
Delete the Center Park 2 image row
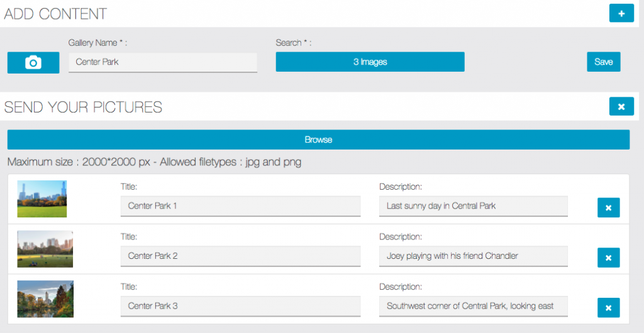click(x=608, y=258)
